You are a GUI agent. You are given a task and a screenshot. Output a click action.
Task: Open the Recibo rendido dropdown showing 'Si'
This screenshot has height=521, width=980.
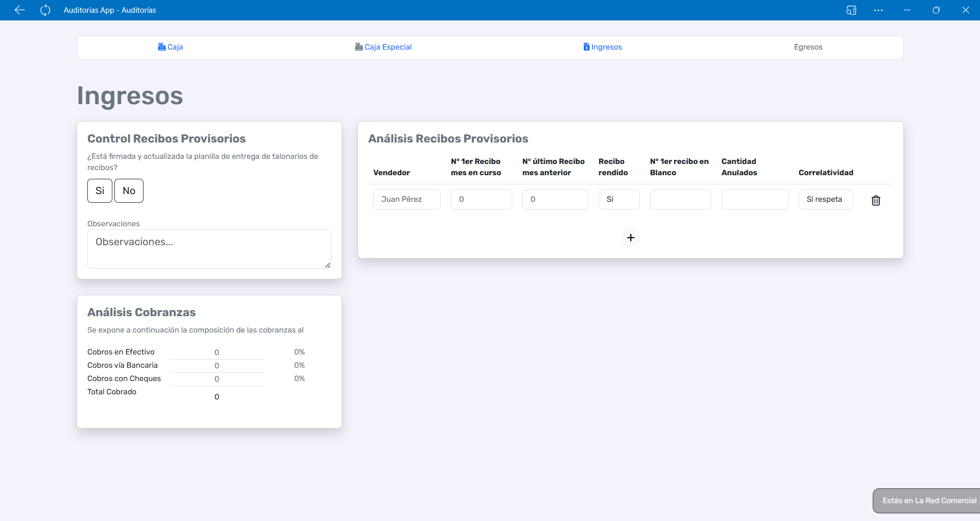coord(618,199)
